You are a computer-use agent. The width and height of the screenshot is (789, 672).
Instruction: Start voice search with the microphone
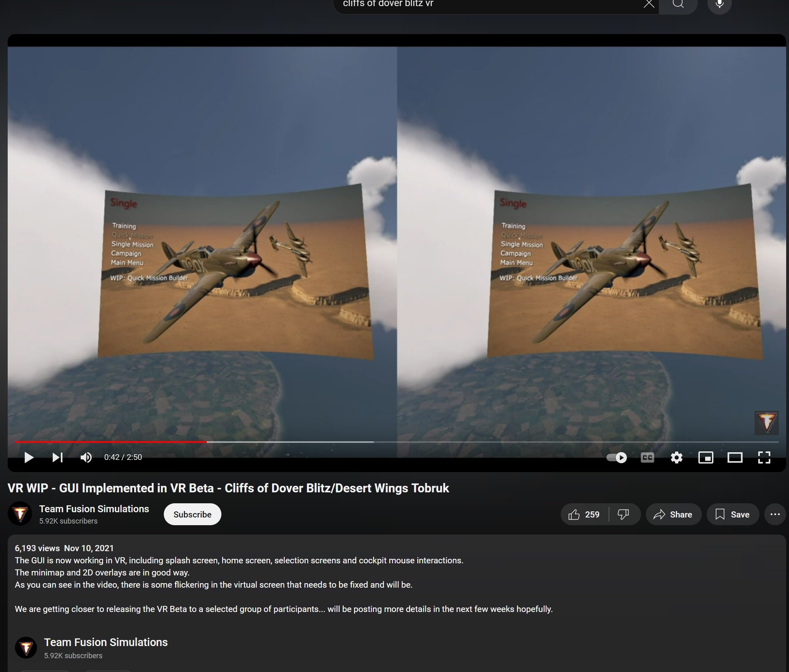tap(719, 4)
